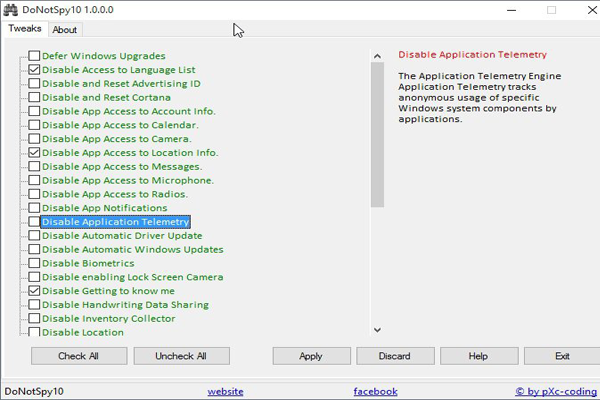600x400 pixels.
Task: Select Disable Inventory Collector label
Action: point(109,318)
